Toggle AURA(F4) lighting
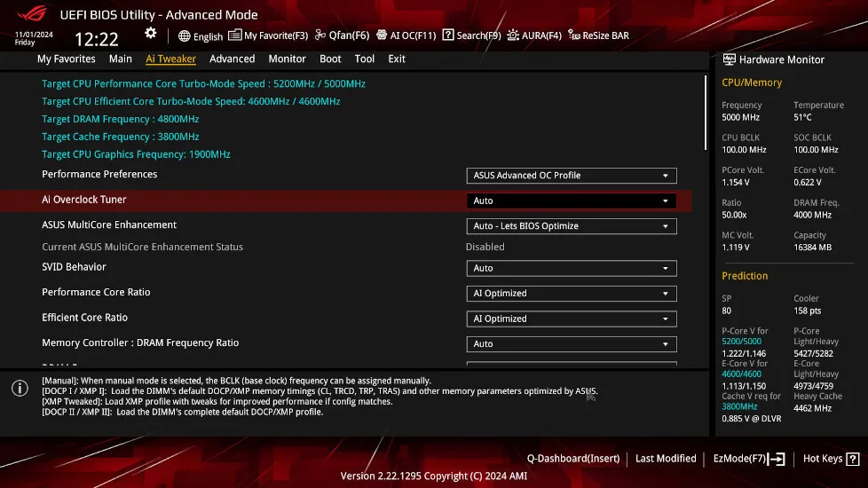 [x=534, y=35]
